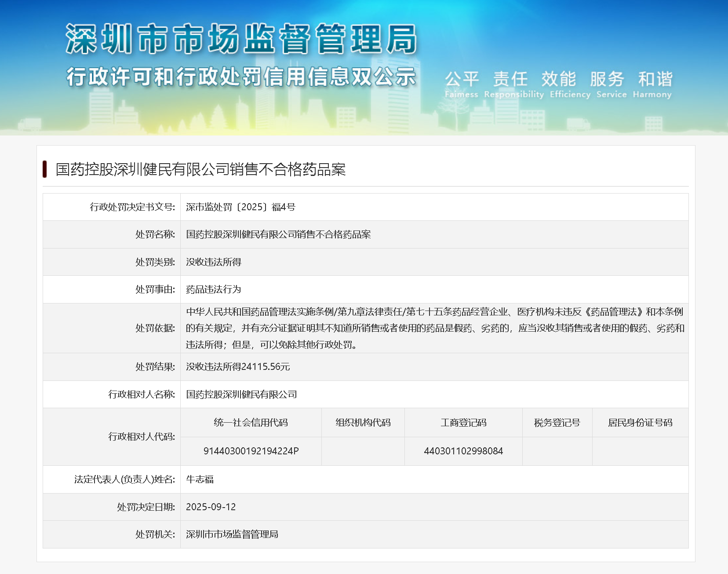Click the 组织机构代码 column header
This screenshot has height=574, width=728.
[363, 423]
